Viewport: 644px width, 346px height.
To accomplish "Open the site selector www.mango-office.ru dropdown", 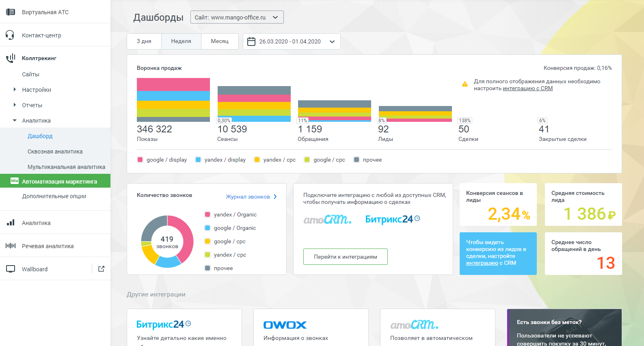I will pyautogui.click(x=237, y=17).
